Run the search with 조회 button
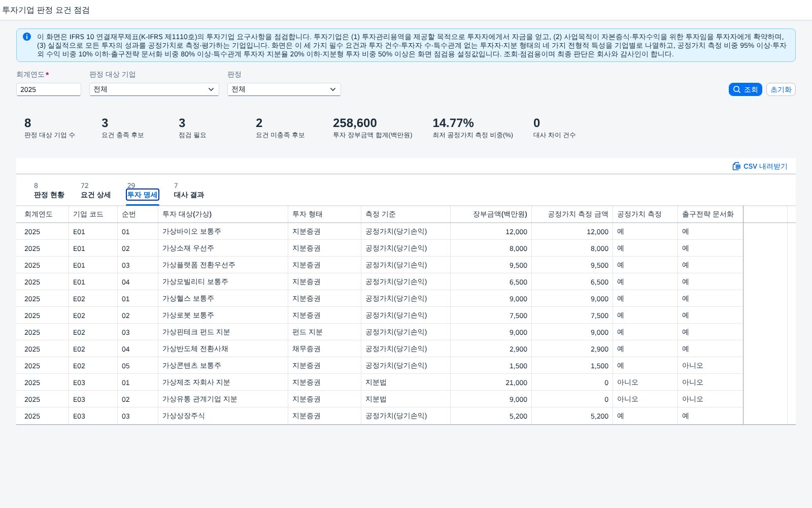Screen dimensions: 812x508 click(x=745, y=89)
